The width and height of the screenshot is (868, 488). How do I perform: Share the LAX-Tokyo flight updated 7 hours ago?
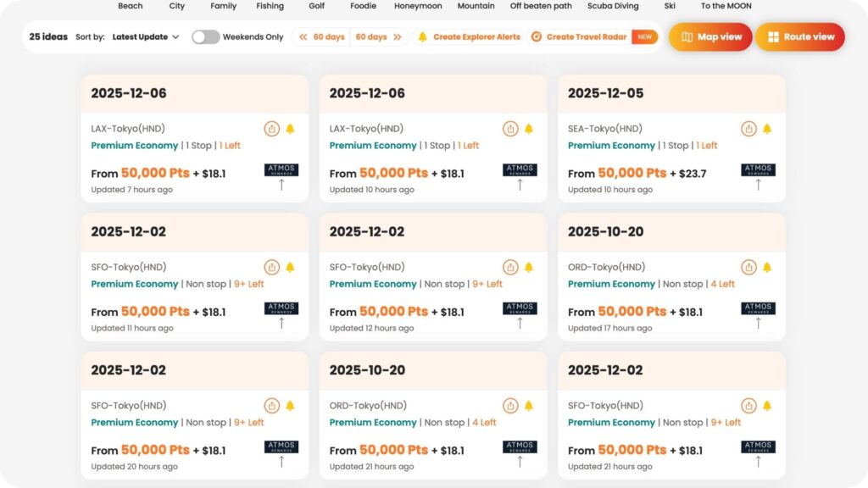271,129
